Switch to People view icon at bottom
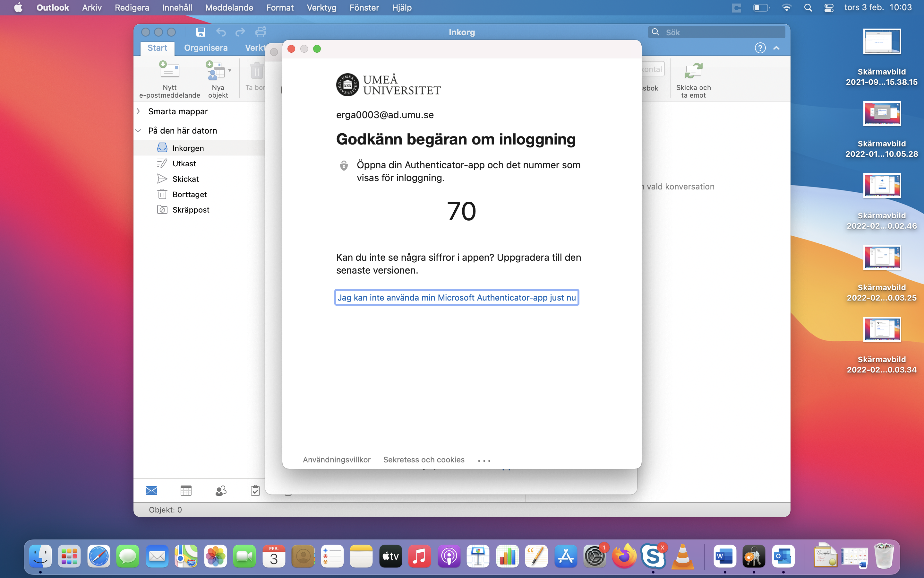 click(221, 490)
